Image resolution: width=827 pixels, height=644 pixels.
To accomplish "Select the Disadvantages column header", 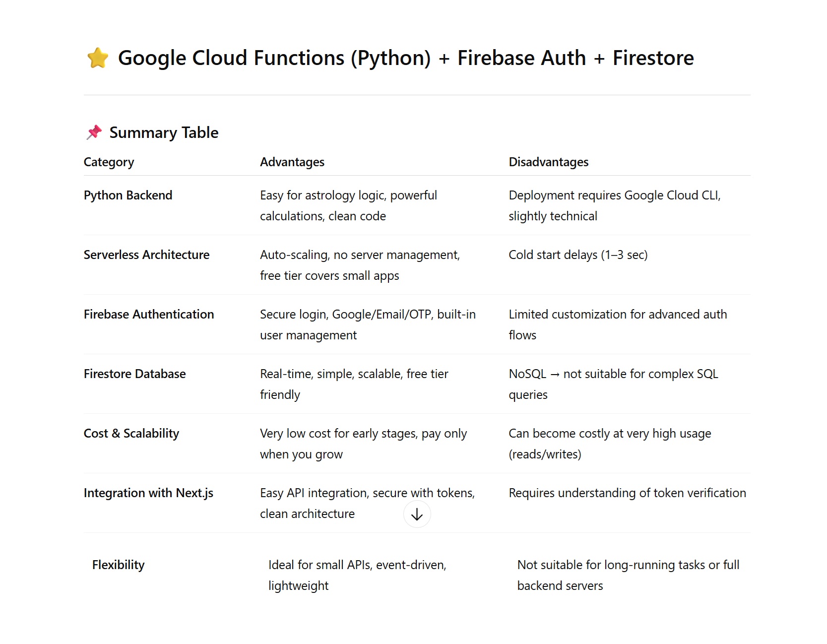I will click(548, 162).
